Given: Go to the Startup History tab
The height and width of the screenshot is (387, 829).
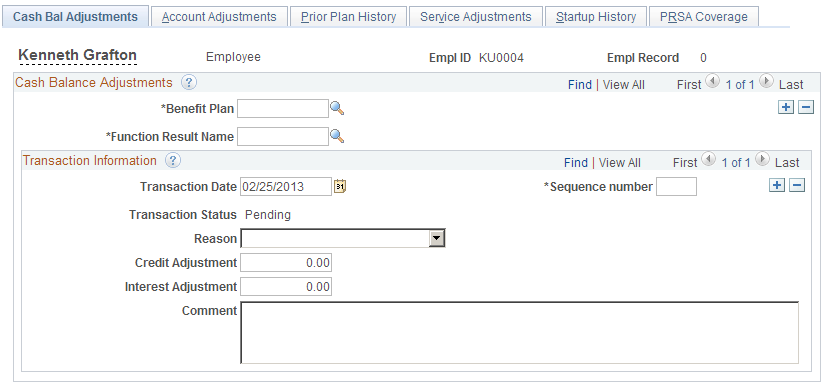Looking at the screenshot, I should tap(596, 16).
